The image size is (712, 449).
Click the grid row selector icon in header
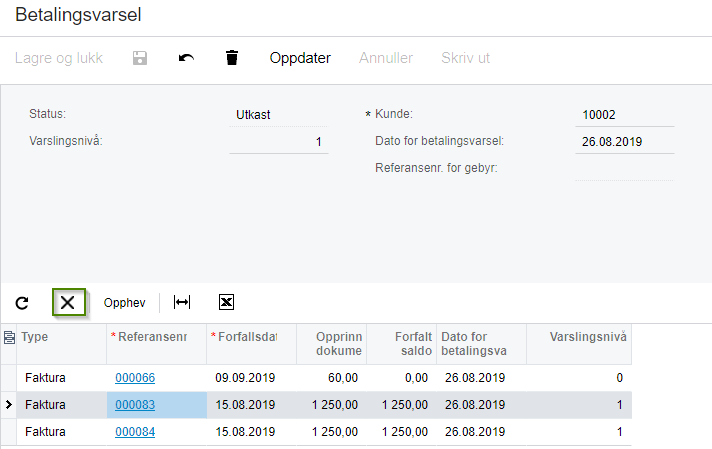(x=9, y=337)
